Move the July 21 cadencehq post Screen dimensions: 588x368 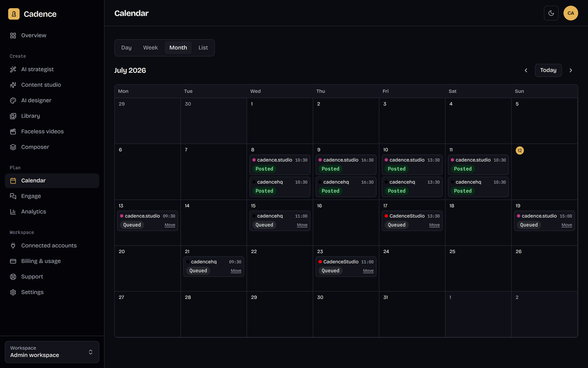(236, 271)
